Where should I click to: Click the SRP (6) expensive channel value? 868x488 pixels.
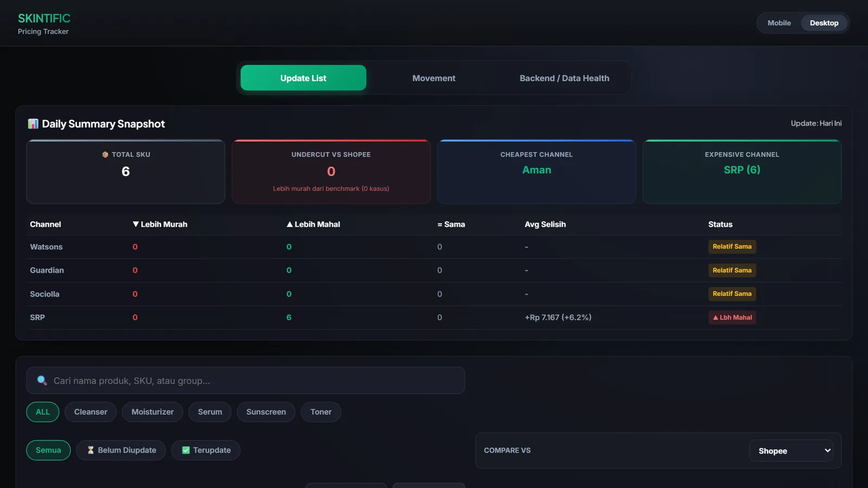point(742,170)
